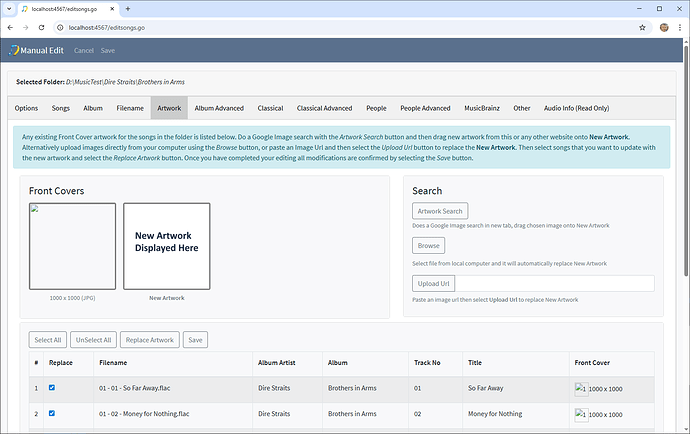Uncheck Replace for Money for Nothing

[53, 412]
